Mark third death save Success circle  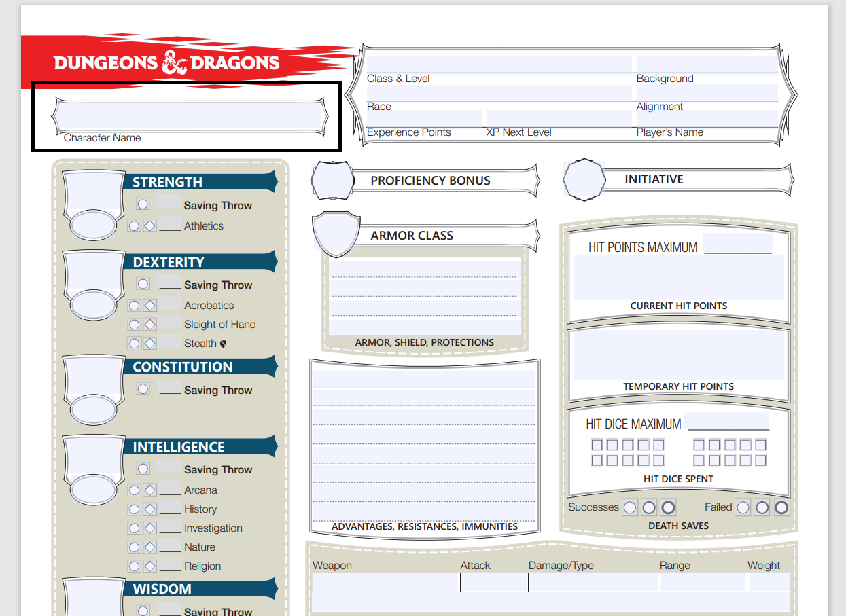[x=668, y=507]
